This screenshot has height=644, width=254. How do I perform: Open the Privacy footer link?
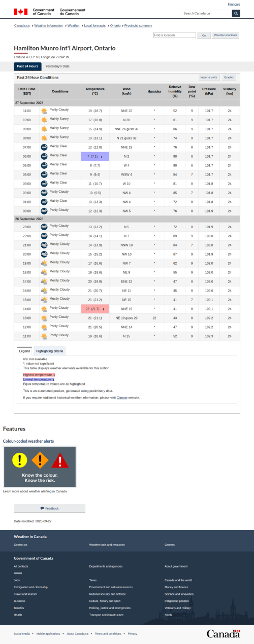[132, 633]
